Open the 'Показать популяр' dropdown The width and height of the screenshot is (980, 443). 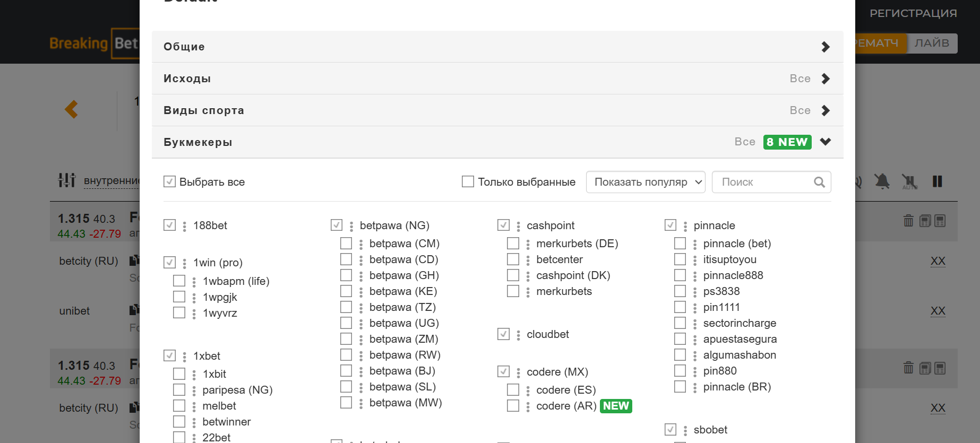[x=646, y=182]
